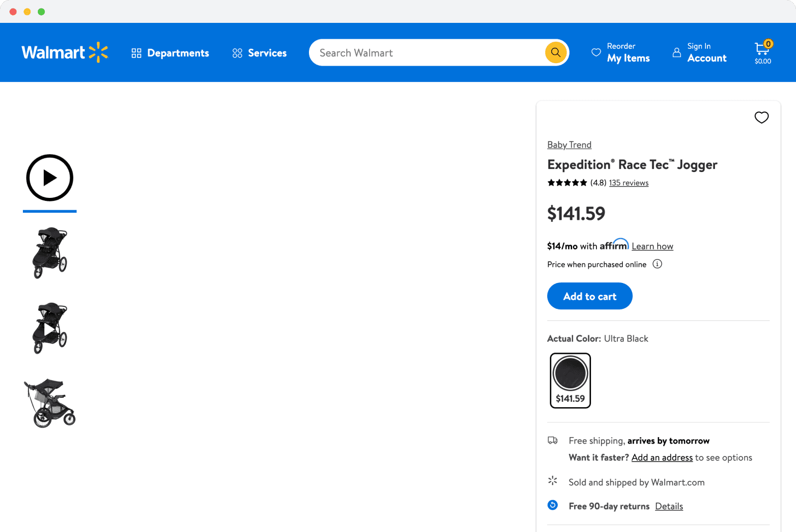Expand details with the Details link
796x532 pixels.
click(669, 506)
